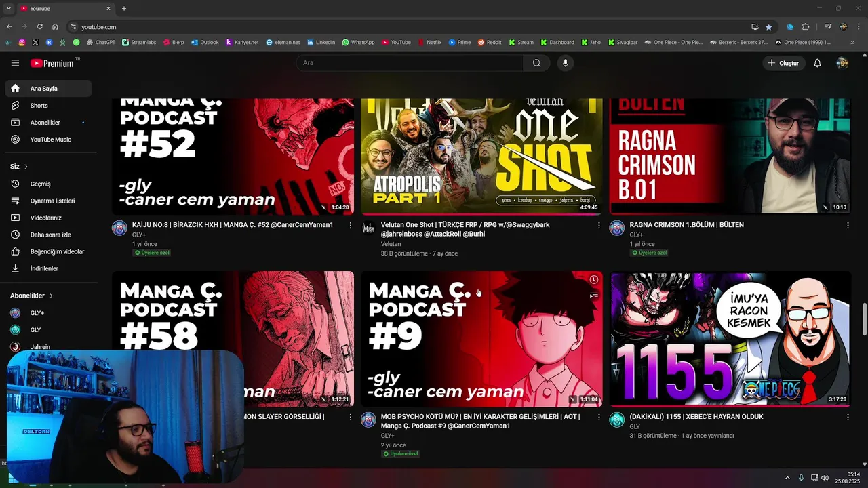
Task: Open more options for Kaiju No:8 video
Action: pyautogui.click(x=351, y=225)
